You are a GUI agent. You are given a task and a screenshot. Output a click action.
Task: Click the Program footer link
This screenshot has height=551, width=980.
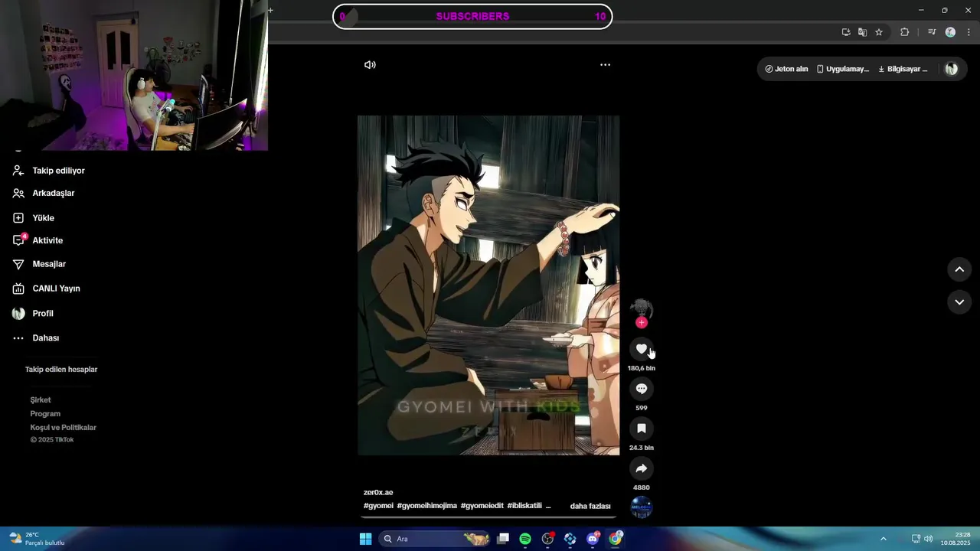45,414
